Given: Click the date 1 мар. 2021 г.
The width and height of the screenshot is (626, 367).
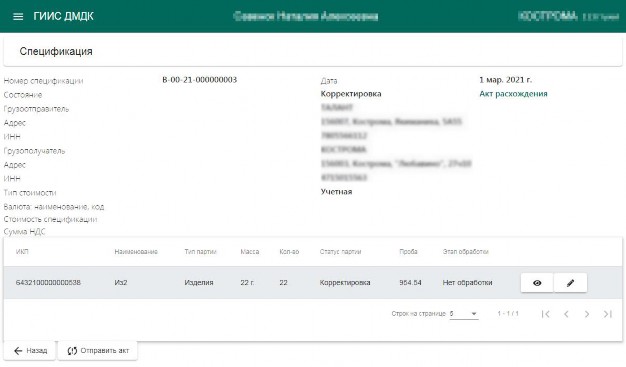Looking at the screenshot, I should point(505,80).
